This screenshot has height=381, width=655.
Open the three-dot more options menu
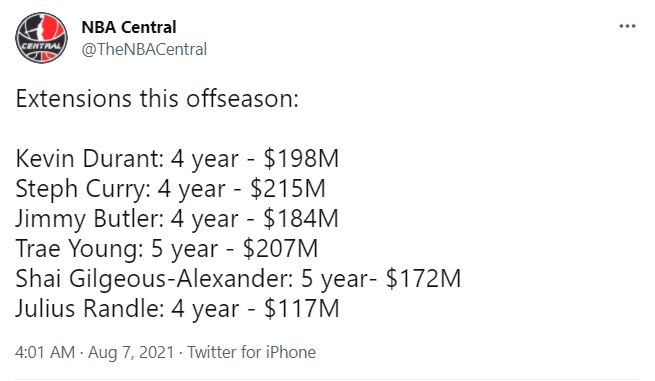coord(627,26)
